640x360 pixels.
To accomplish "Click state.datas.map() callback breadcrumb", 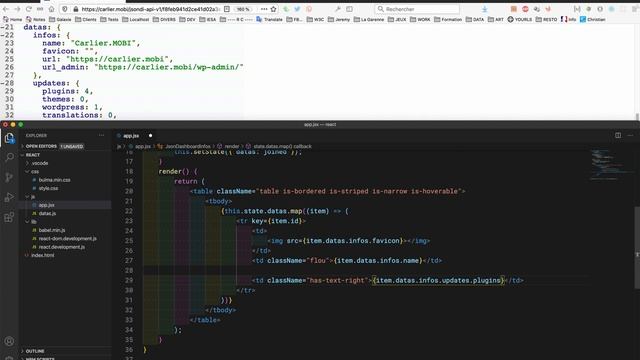I will pyautogui.click(x=282, y=146).
